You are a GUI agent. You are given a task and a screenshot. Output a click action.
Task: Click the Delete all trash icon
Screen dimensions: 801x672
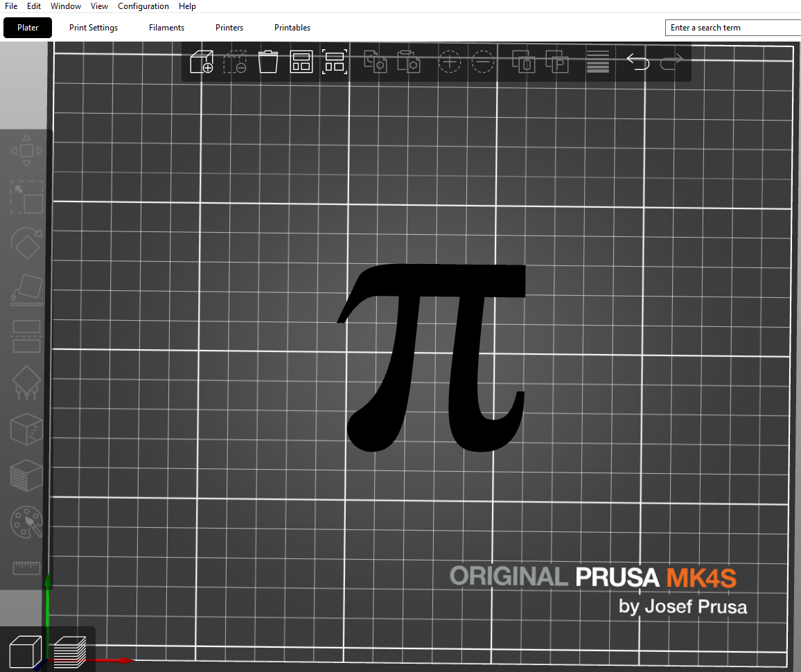(x=268, y=62)
